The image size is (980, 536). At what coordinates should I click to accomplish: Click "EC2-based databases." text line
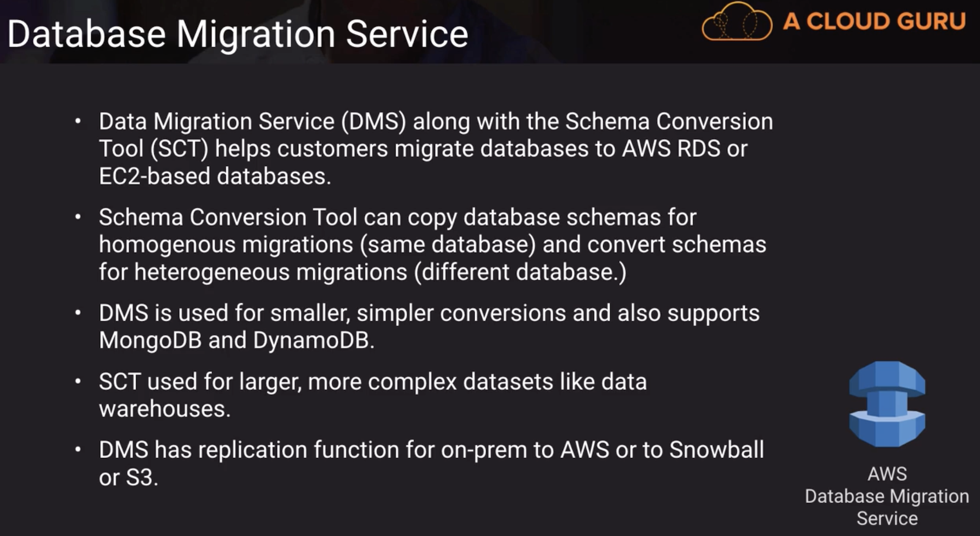215,176
